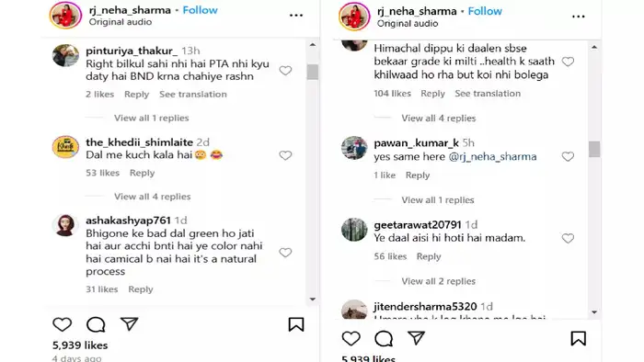Share left post via paper plane icon
644x362 pixels.
[129, 324]
